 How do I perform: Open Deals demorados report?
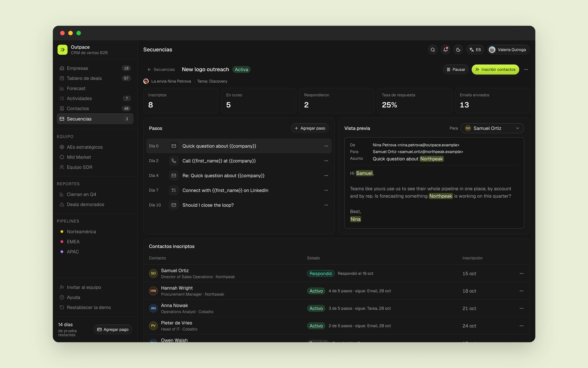(x=95, y=204)
